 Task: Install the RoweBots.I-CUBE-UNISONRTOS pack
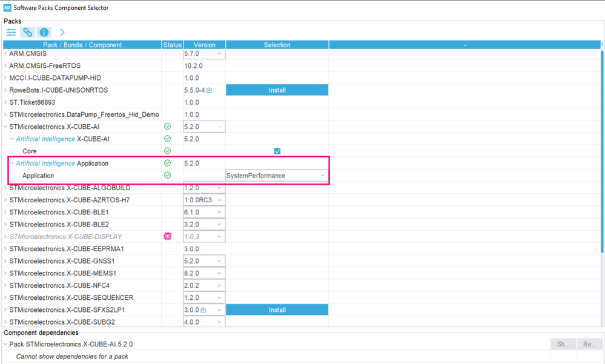coord(277,90)
